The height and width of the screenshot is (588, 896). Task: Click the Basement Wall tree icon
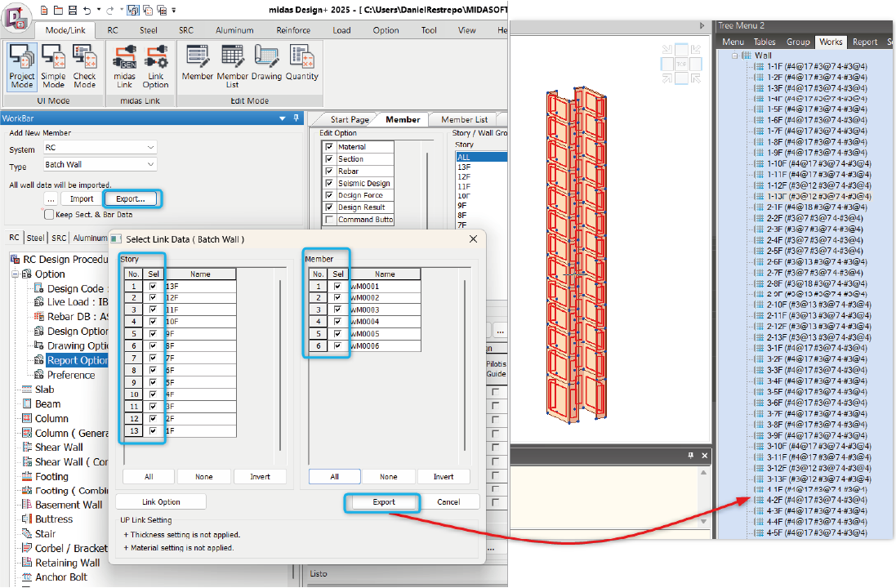pyautogui.click(x=26, y=506)
